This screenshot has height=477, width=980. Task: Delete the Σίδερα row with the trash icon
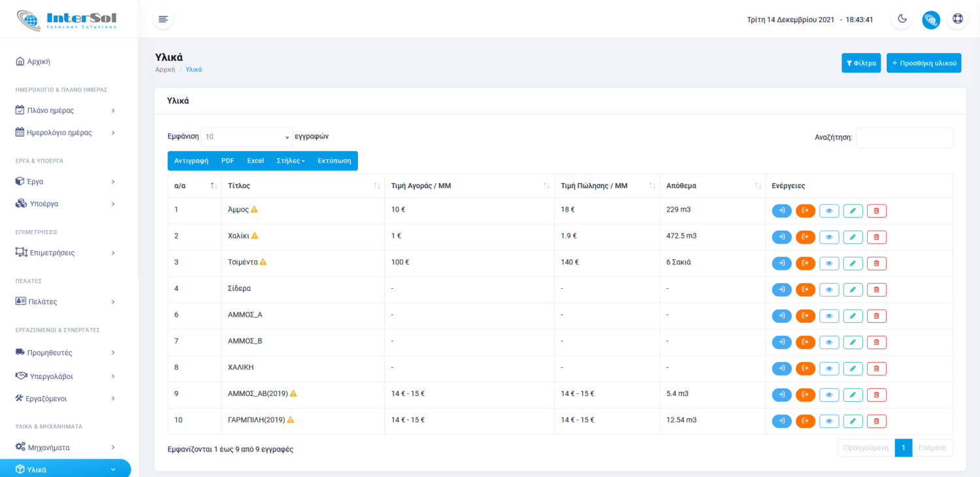click(x=876, y=289)
